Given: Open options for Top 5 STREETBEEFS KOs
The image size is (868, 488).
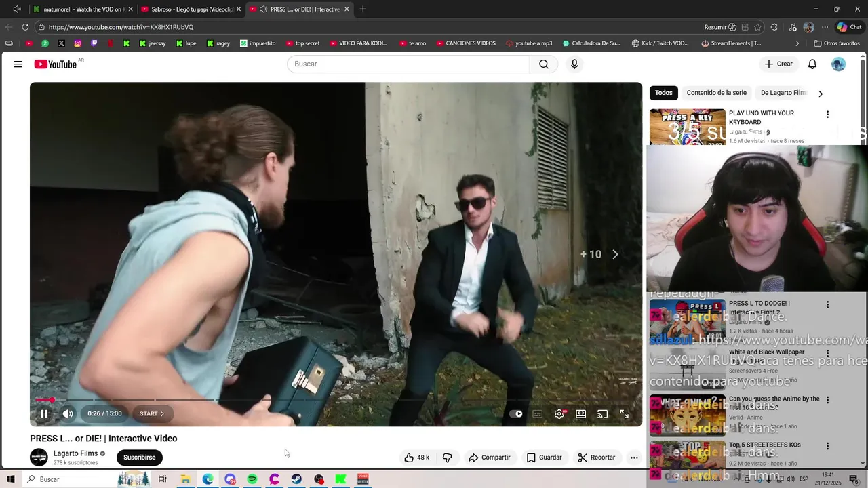Looking at the screenshot, I should 827,446.
